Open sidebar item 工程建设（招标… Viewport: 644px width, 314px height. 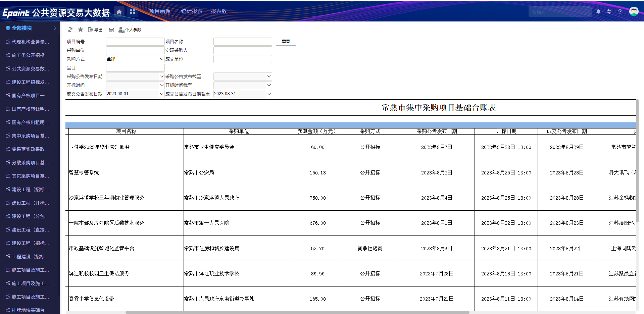[30, 257]
